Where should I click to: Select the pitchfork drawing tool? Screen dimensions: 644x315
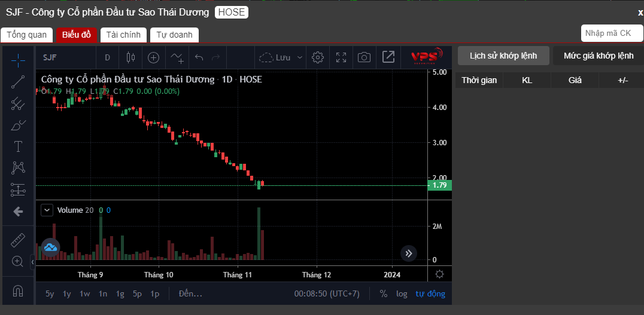pyautogui.click(x=18, y=104)
